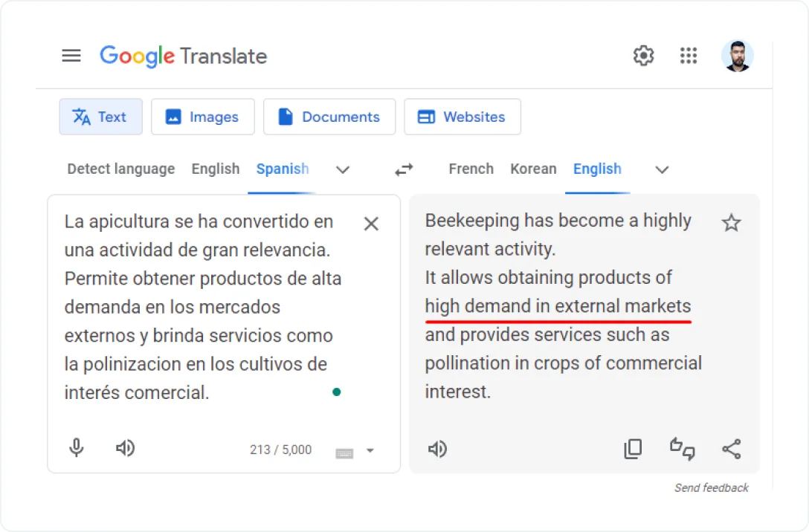Save the translation to favorites
The height and width of the screenshot is (532, 809).
731,222
